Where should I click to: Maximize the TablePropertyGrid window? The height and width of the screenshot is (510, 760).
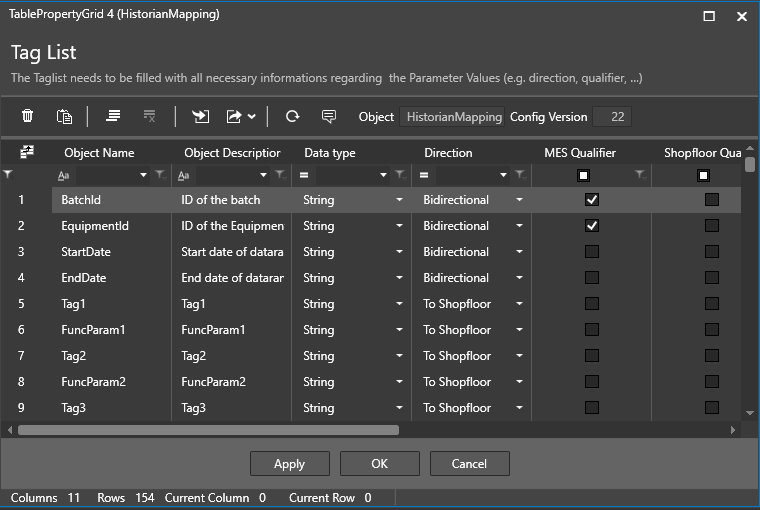[x=709, y=16]
